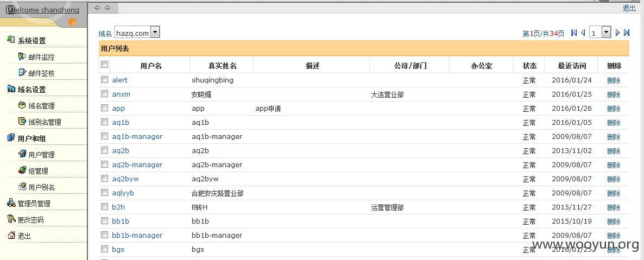The height and width of the screenshot is (260, 644).
Task: Open user link anxm
Action: pos(121,94)
